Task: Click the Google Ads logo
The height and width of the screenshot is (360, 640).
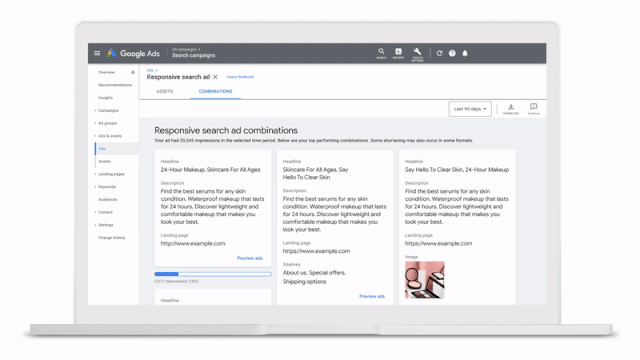Action: pyautogui.click(x=133, y=53)
